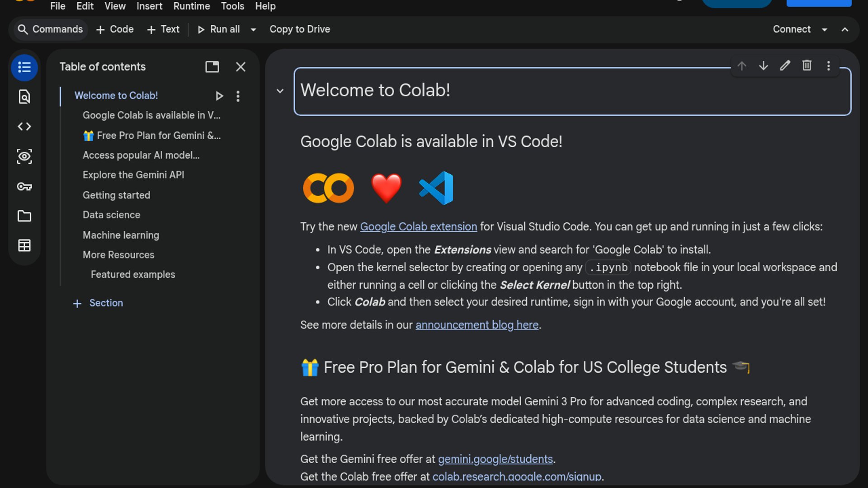Collapse the header toolbar with chevron

pos(844,29)
